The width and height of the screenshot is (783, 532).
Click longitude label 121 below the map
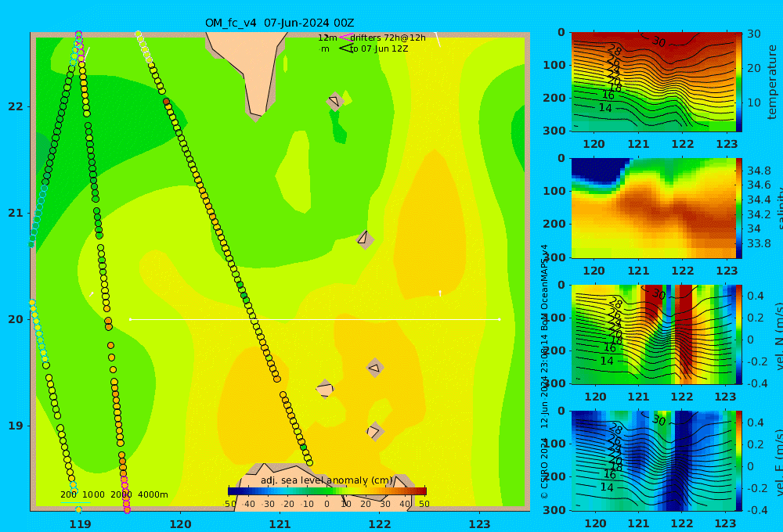click(x=280, y=524)
